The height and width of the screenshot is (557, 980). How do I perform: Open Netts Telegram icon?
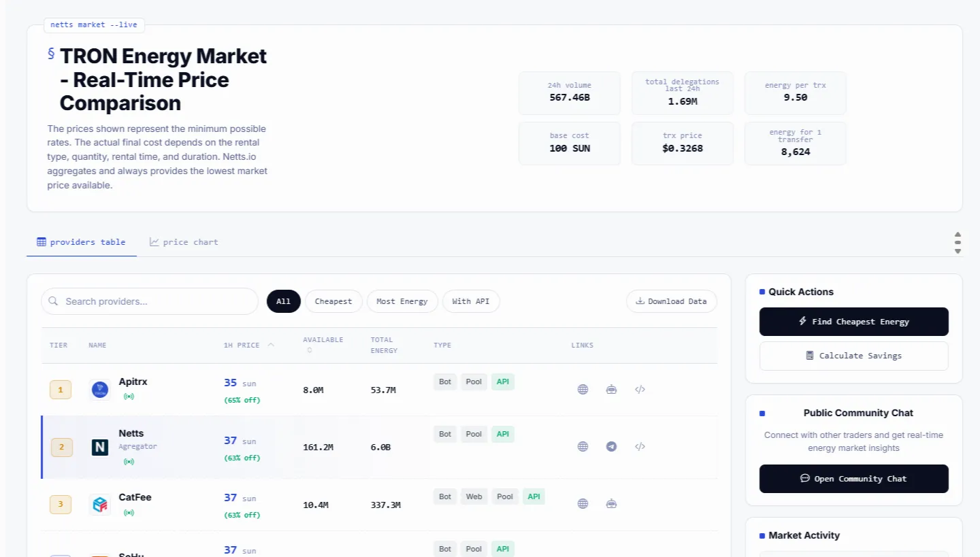coord(611,447)
